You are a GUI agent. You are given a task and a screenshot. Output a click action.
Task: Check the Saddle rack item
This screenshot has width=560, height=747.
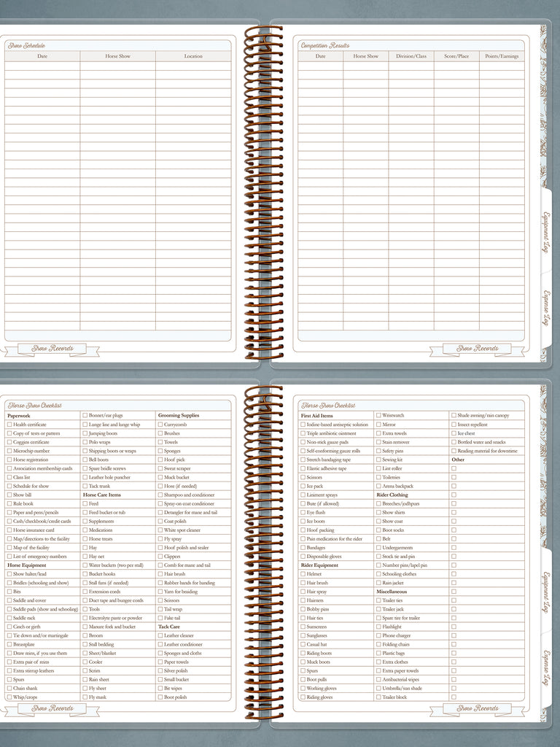[x=9, y=618]
